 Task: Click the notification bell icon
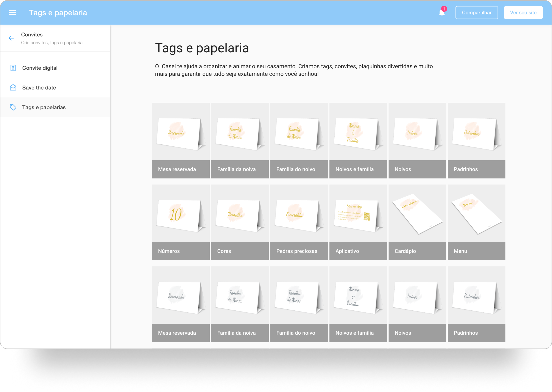click(x=442, y=12)
